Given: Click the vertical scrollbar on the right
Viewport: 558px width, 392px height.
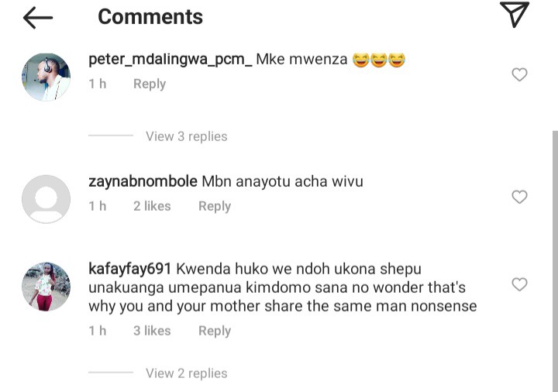Looking at the screenshot, I should (555, 261).
